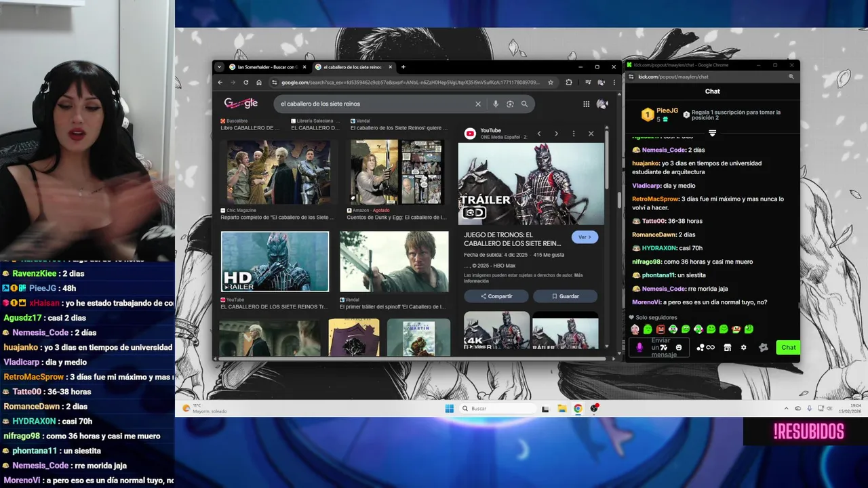Viewport: 868px width, 488px height.
Task: Click the Ver button in preview
Action: click(585, 237)
